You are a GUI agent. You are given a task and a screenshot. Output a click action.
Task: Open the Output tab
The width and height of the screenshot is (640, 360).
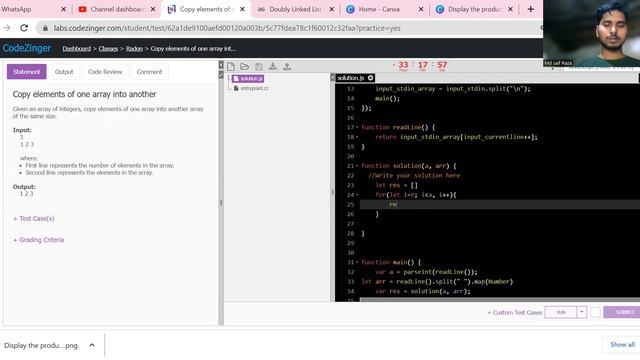pyautogui.click(x=64, y=72)
